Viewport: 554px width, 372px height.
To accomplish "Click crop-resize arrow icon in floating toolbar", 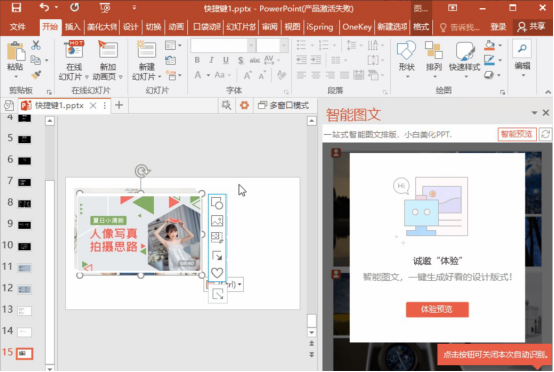I will tap(217, 255).
